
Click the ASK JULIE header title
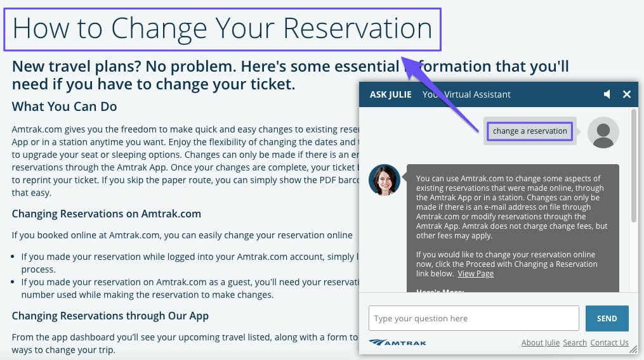390,94
